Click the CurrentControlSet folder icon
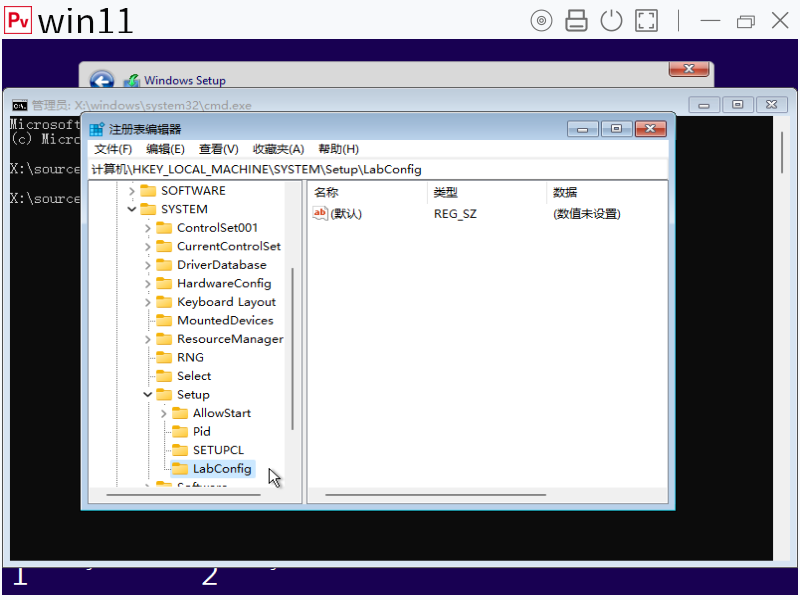The image size is (800, 600). 164,246
